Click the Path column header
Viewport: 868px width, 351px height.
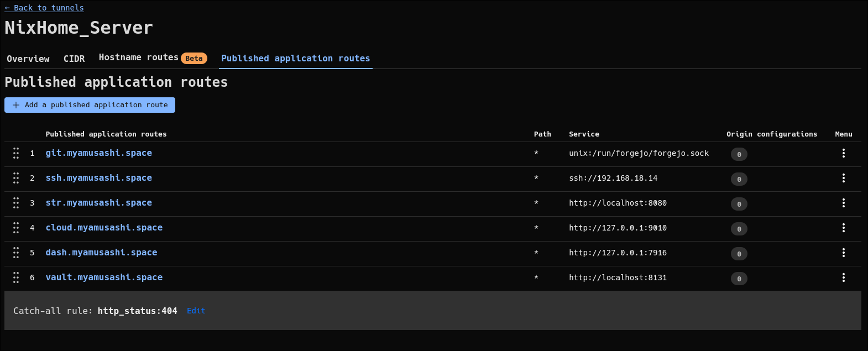[x=542, y=134]
